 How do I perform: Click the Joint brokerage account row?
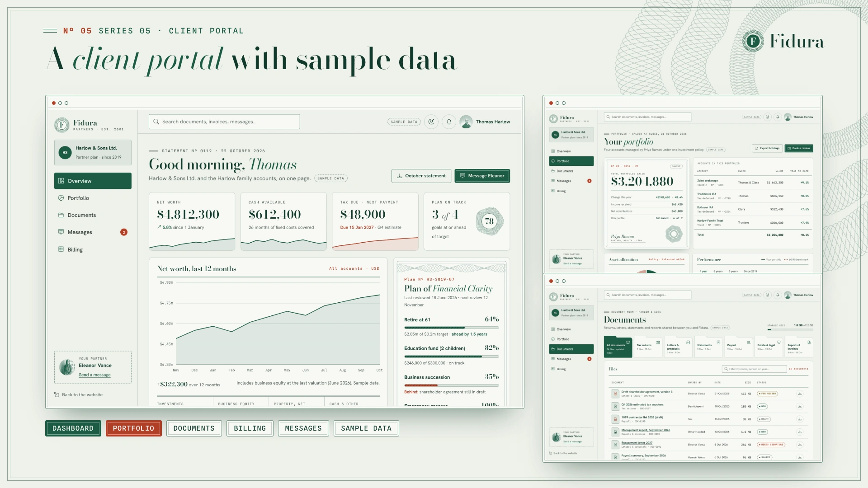[x=753, y=183]
